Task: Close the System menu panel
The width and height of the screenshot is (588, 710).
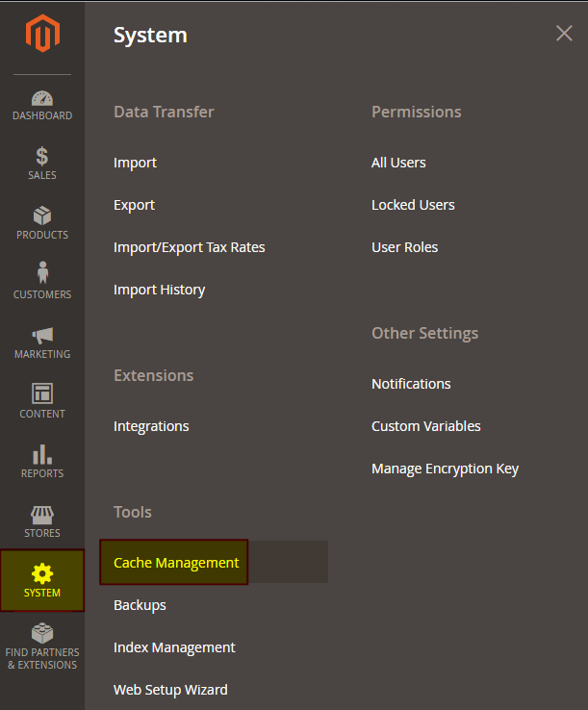Action: (564, 34)
